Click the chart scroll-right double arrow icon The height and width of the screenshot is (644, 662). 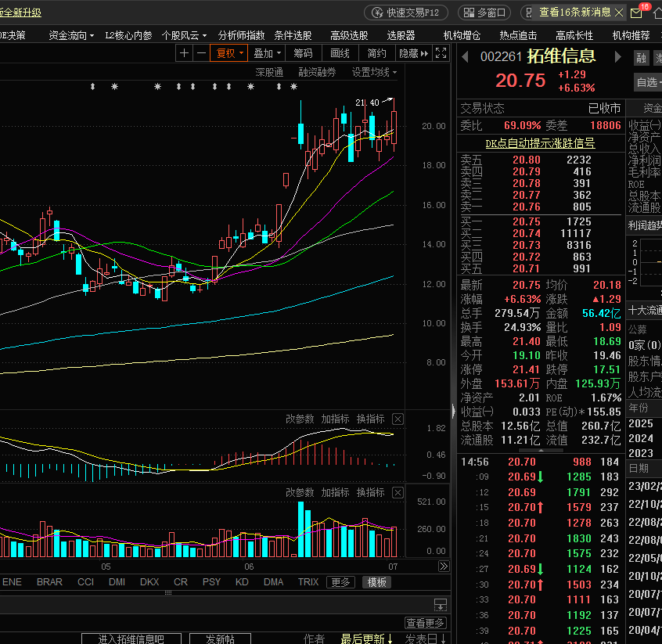tap(444, 567)
